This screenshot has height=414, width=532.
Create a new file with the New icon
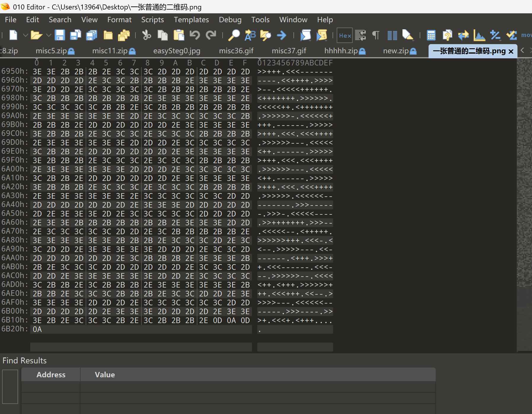(x=13, y=35)
